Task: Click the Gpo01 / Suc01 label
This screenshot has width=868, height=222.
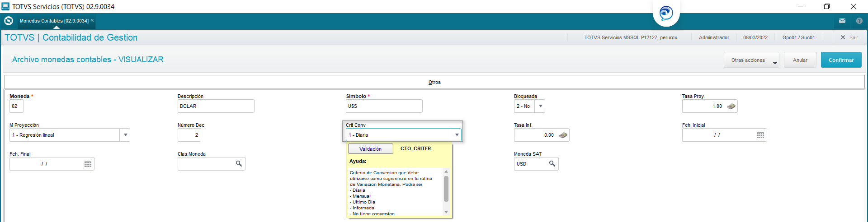Action: 799,37
